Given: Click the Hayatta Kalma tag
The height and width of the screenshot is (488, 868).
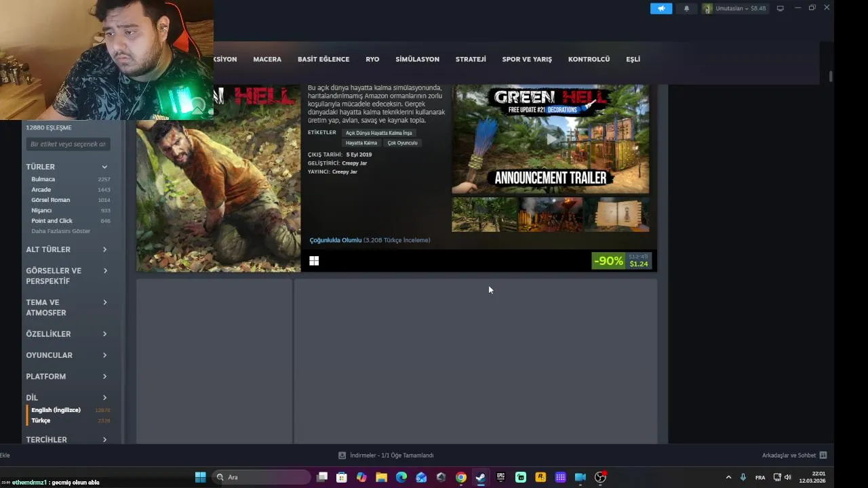Looking at the screenshot, I should click(361, 143).
